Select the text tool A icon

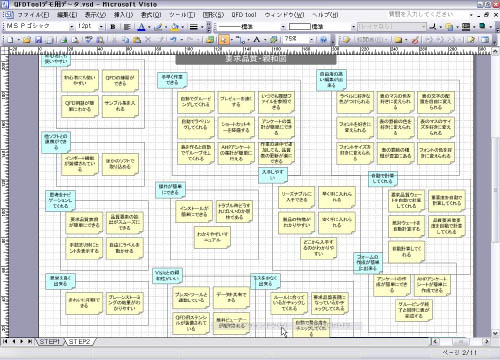tap(256, 40)
